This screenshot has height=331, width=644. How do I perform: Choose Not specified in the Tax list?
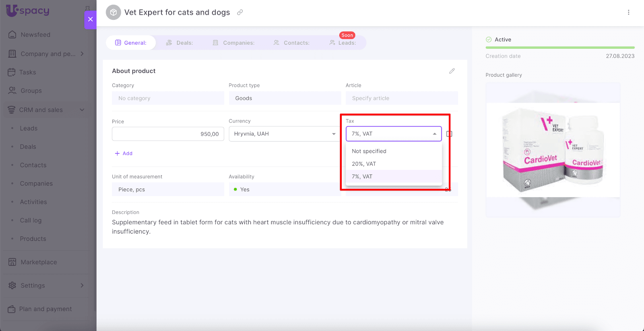[369, 151]
